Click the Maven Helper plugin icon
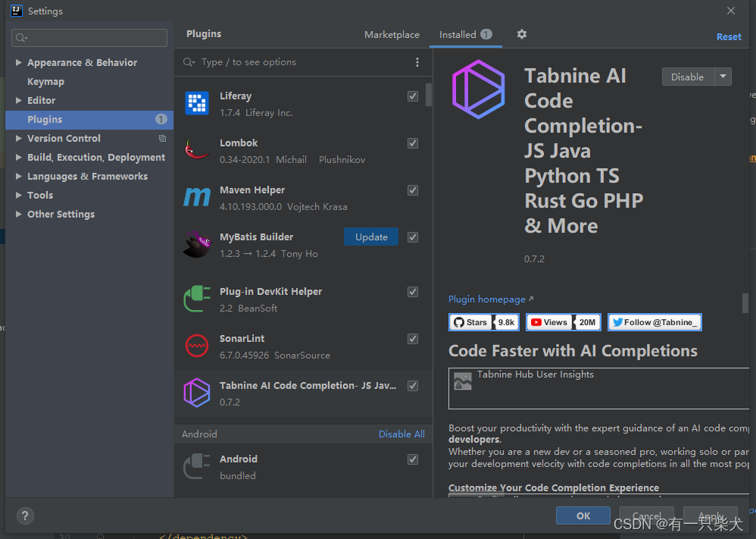The width and height of the screenshot is (756, 539). pyautogui.click(x=197, y=197)
